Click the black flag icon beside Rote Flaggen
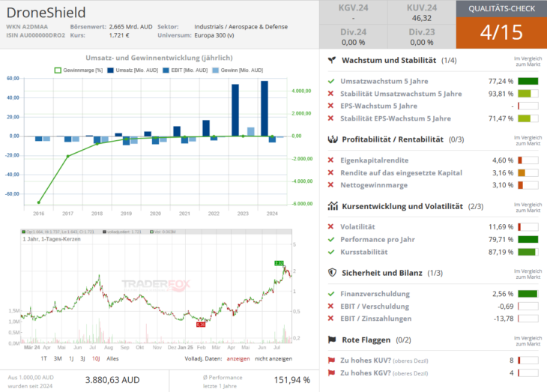Screen dimensions: 547x392 (332, 340)
